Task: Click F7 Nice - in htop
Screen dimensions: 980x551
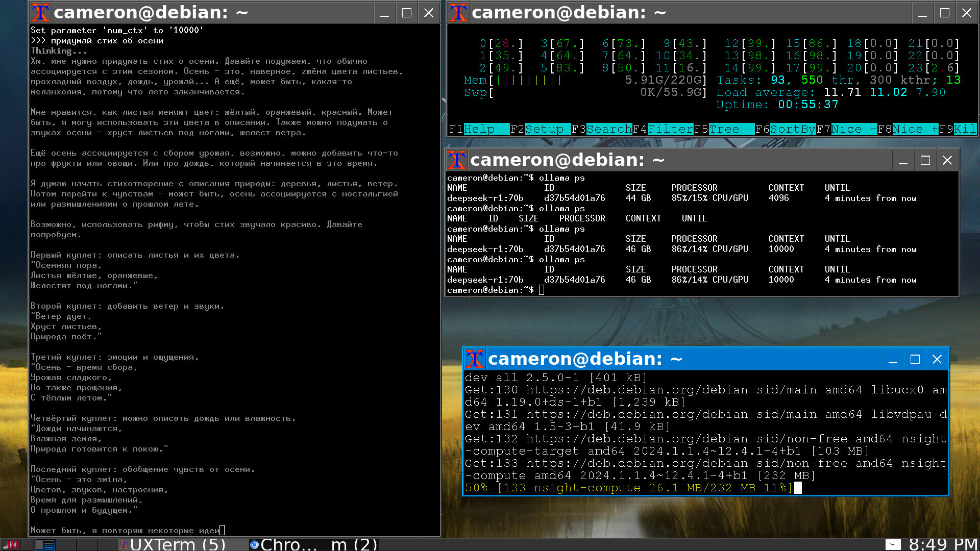Action: click(853, 130)
